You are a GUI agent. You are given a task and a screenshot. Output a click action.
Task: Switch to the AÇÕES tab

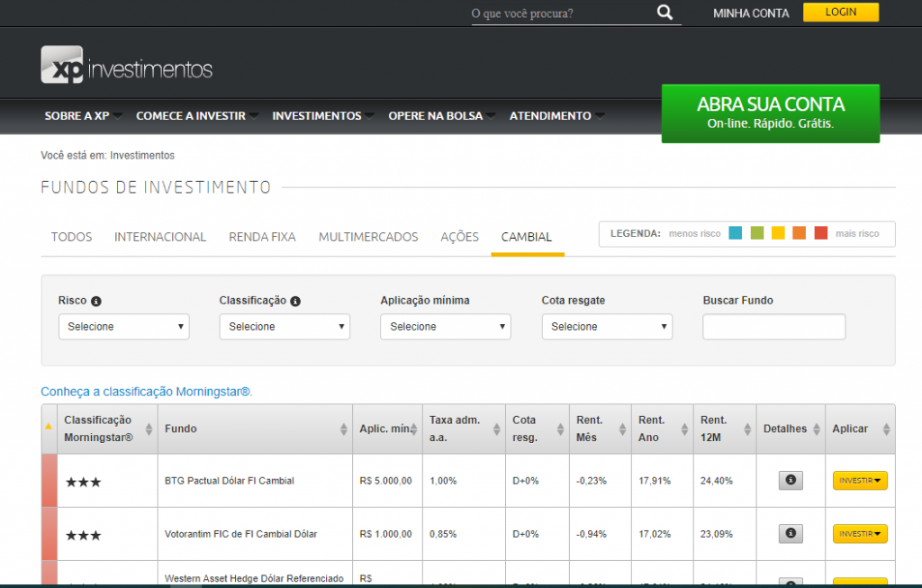click(x=460, y=237)
